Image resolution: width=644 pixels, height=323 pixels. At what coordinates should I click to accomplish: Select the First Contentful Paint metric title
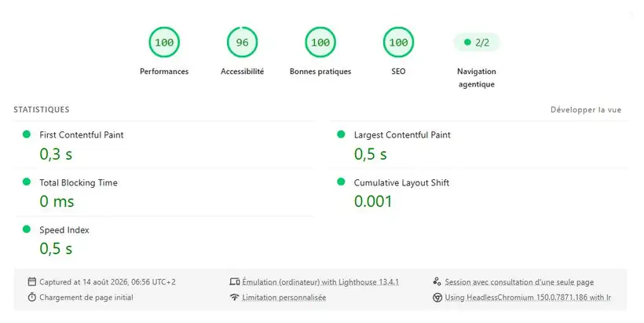82,135
